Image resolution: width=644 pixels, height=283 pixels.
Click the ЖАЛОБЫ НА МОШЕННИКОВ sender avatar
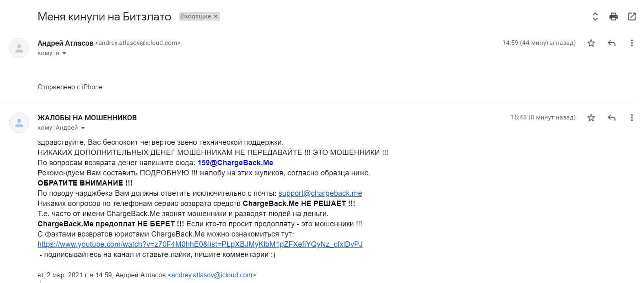tap(19, 123)
